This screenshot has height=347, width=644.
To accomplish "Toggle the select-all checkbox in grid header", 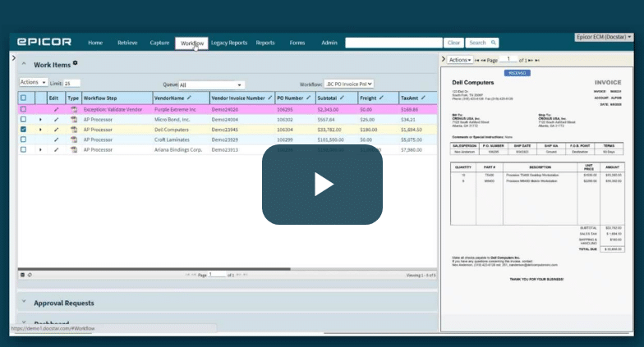I will (x=23, y=98).
